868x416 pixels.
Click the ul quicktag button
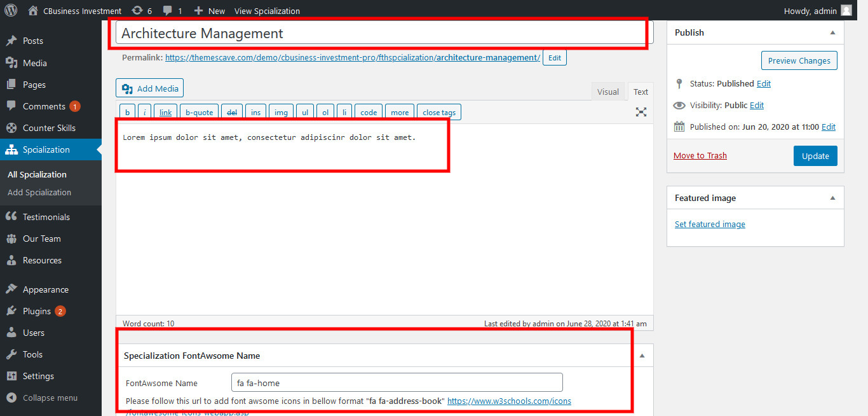[x=305, y=112]
